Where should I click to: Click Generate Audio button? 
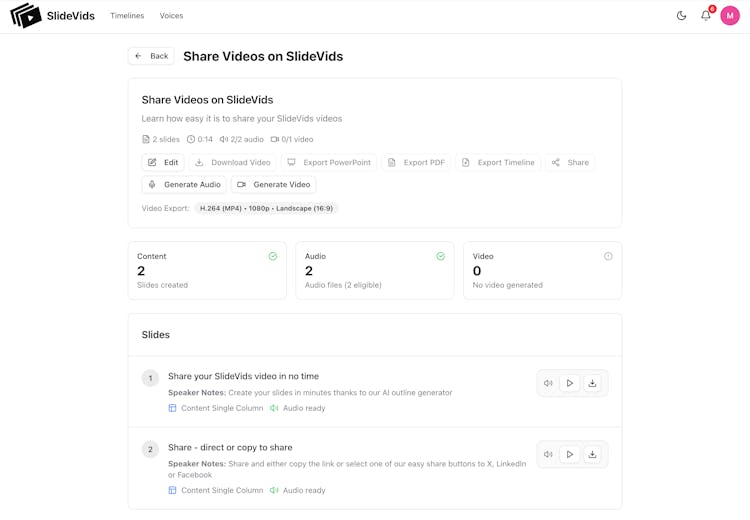(x=184, y=184)
